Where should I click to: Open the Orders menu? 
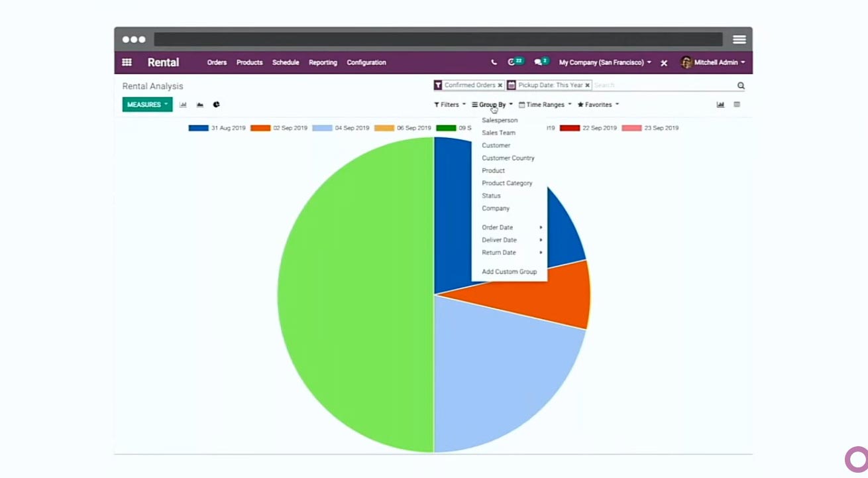(217, 62)
